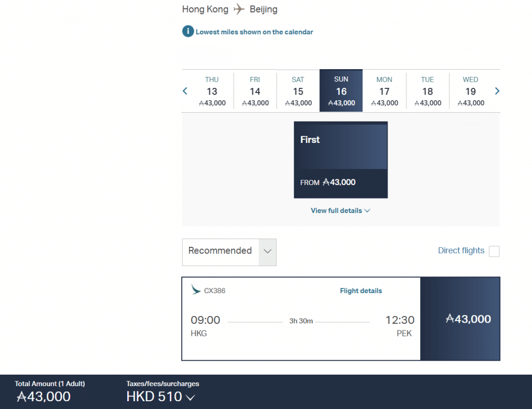The width and height of the screenshot is (532, 409).
Task: Enable the Direct flights checkbox
Action: click(x=494, y=252)
